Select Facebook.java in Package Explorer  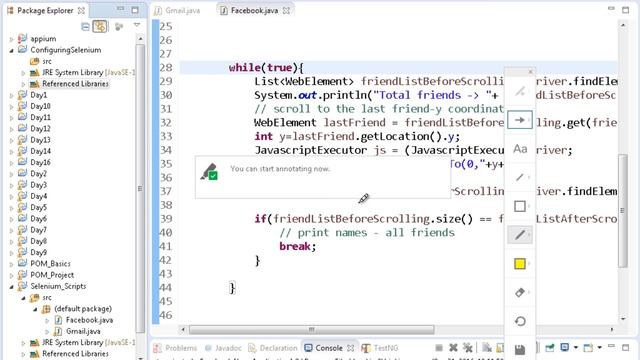tap(89, 320)
